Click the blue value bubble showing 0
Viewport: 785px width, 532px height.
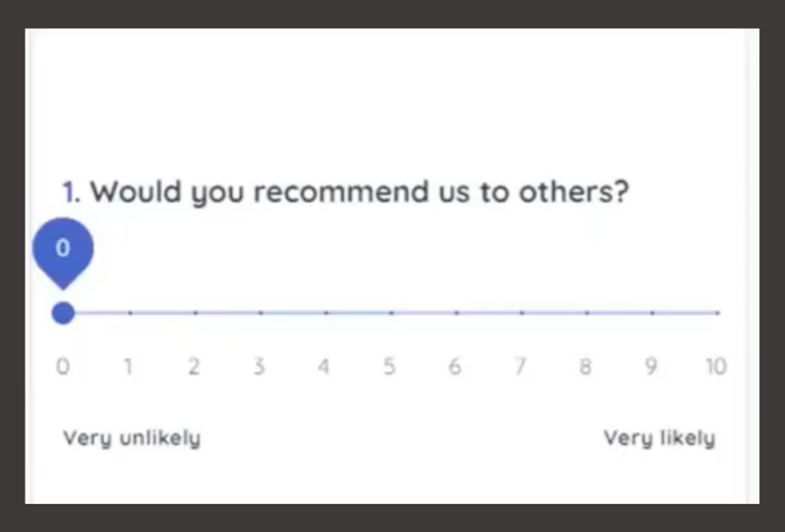tap(62, 251)
